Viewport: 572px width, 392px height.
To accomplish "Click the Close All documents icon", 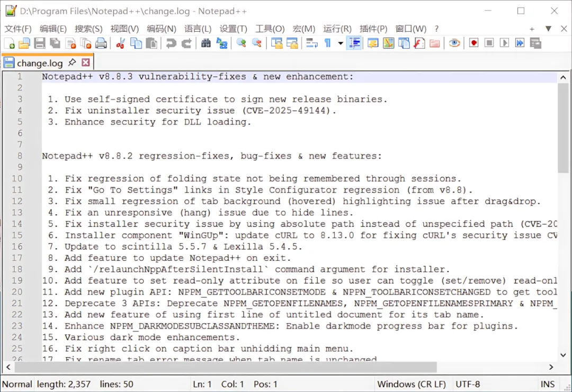I will 86,43.
